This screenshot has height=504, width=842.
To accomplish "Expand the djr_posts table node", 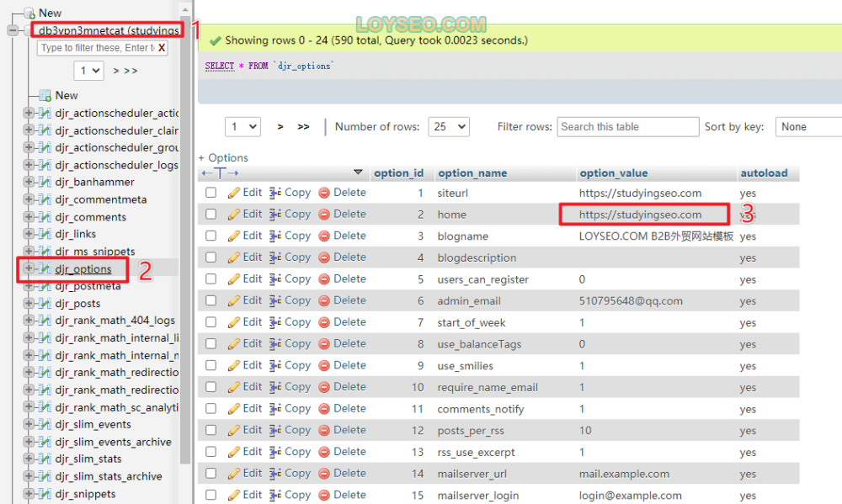I will click(28, 303).
